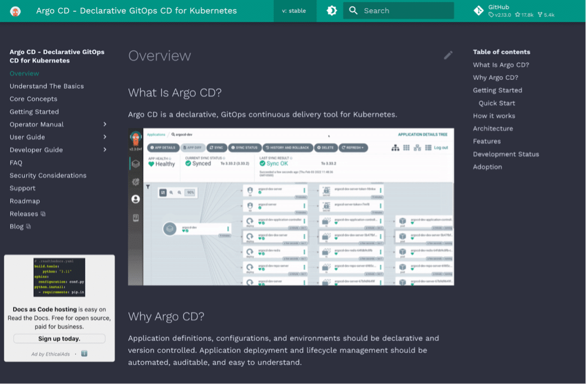Click the zoom out magnifier in screenshot toolbar
The height and width of the screenshot is (386, 588).
tap(180, 194)
